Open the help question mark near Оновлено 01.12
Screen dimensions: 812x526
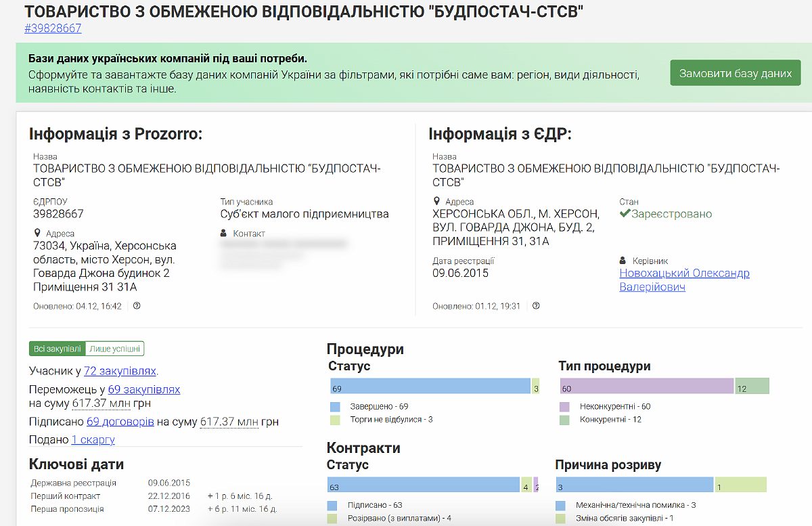pyautogui.click(x=535, y=306)
